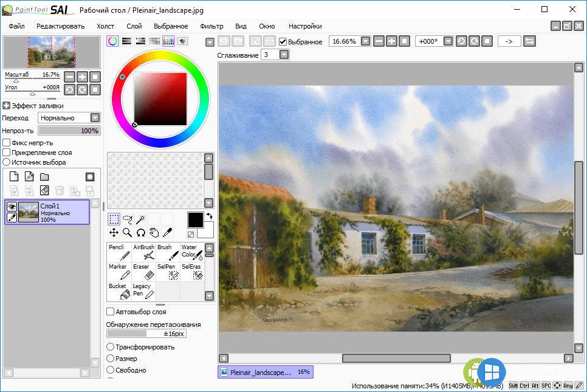Select the Свободно radio button
587x392 pixels.
(x=111, y=370)
